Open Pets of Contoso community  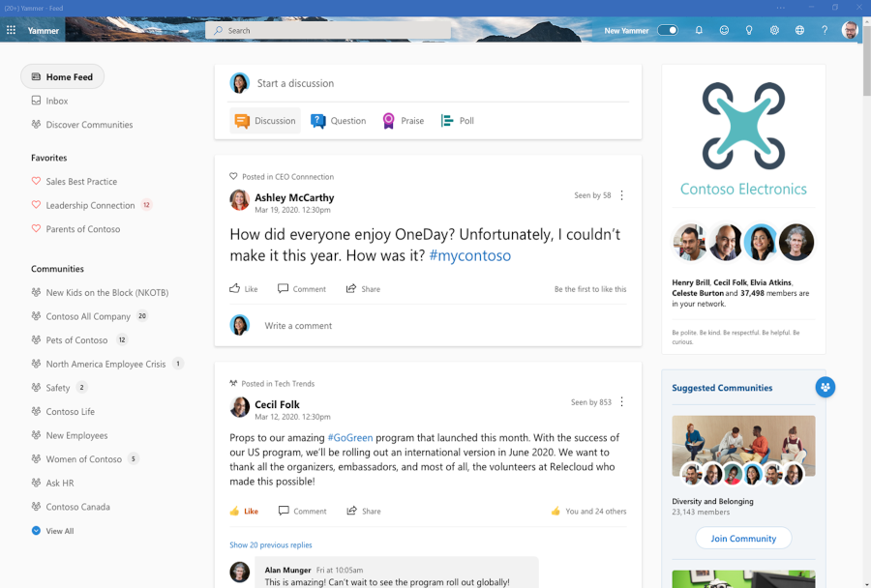(76, 339)
